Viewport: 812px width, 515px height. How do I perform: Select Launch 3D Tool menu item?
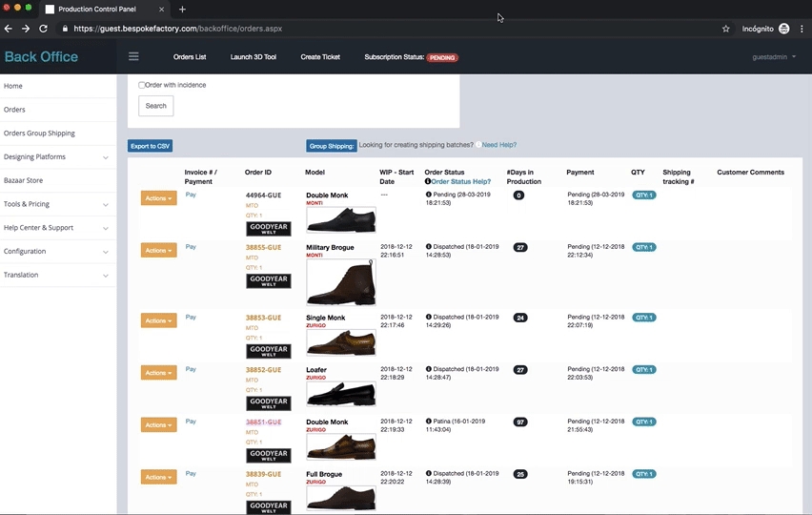[254, 57]
